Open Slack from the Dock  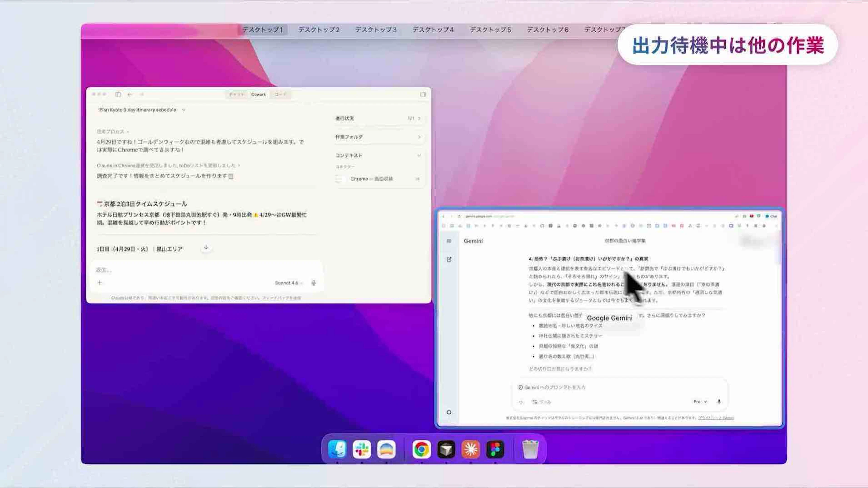point(362,449)
